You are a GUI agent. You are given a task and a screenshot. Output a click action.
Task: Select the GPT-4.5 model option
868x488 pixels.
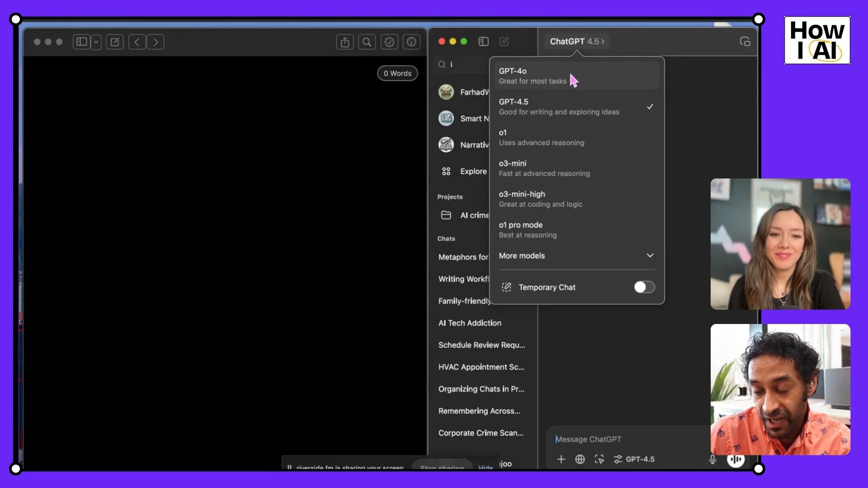pyautogui.click(x=577, y=107)
